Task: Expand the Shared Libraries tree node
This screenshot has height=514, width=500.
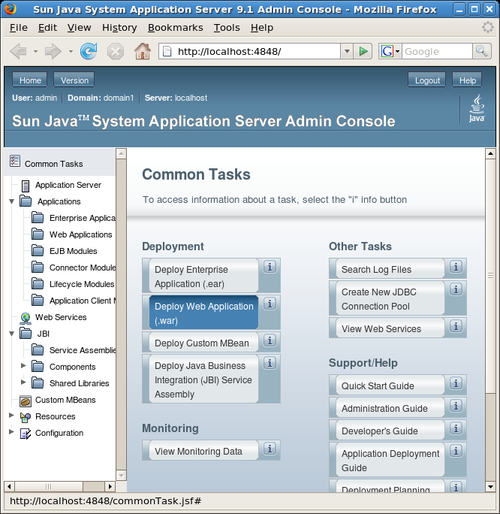Action: point(23,382)
